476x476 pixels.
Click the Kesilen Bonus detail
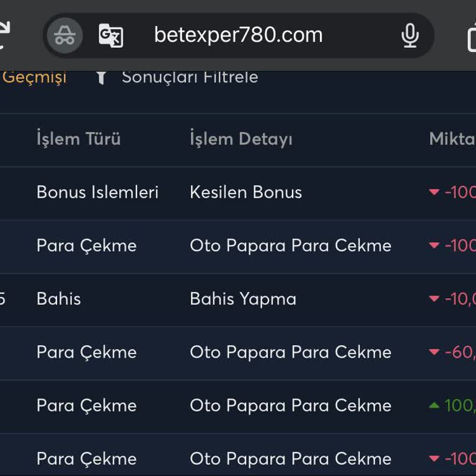(x=245, y=192)
